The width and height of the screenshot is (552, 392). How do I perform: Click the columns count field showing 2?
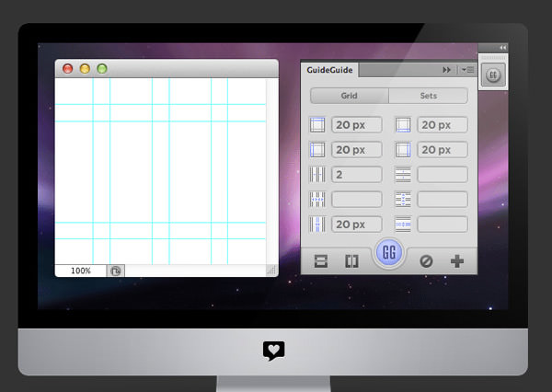[x=356, y=174]
